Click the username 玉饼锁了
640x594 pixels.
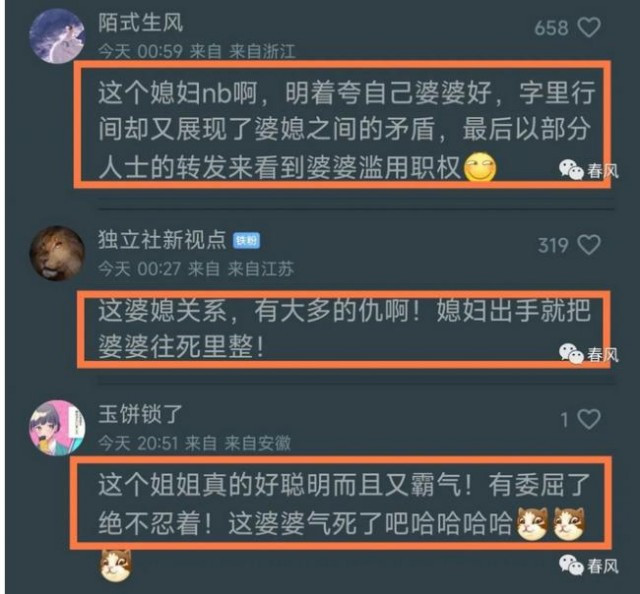click(x=140, y=414)
